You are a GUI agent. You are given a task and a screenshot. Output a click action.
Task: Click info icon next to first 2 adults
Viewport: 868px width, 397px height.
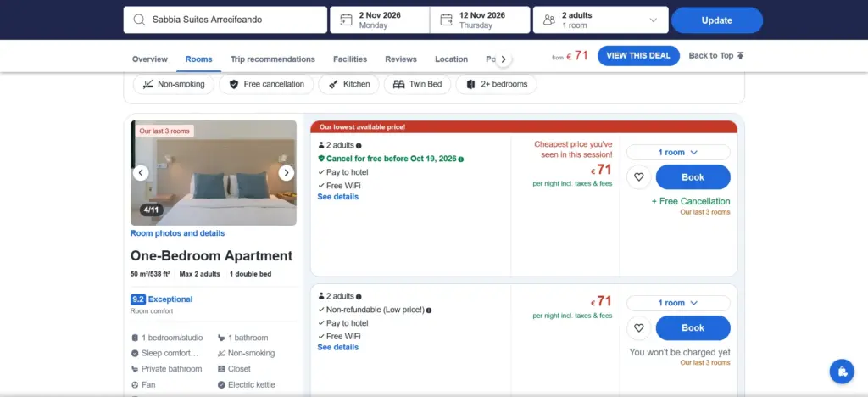pos(359,146)
